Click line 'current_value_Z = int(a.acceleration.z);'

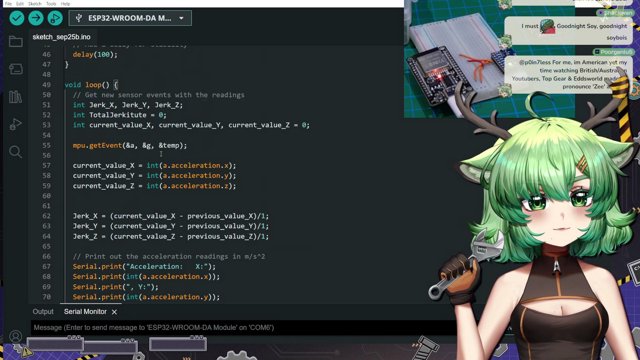point(154,186)
